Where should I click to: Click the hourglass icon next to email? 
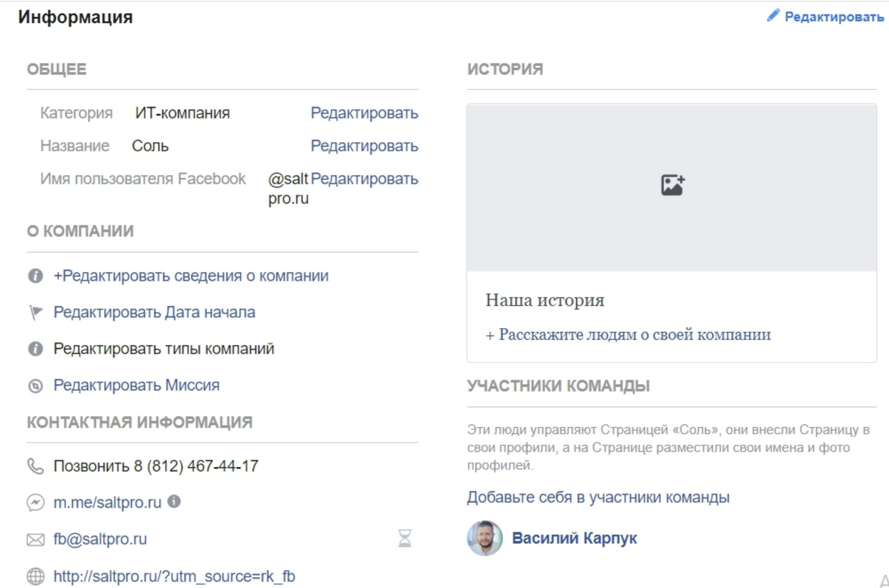(x=405, y=538)
